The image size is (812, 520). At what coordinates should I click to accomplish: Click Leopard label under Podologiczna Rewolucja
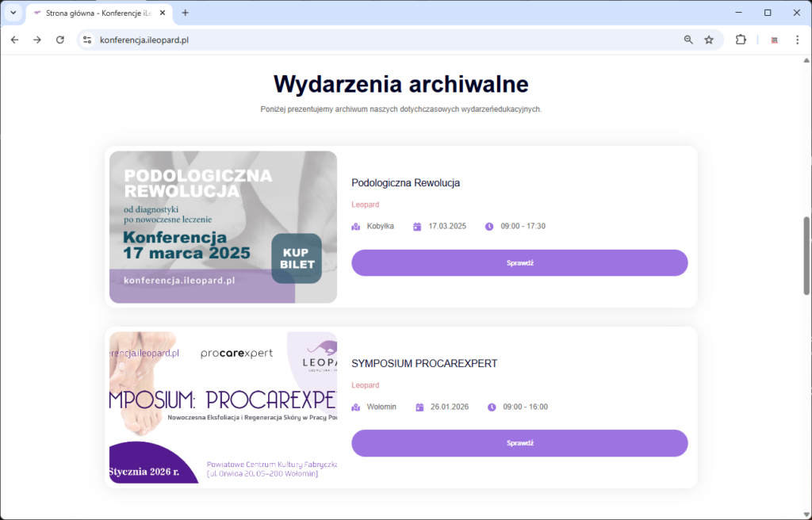pos(366,205)
